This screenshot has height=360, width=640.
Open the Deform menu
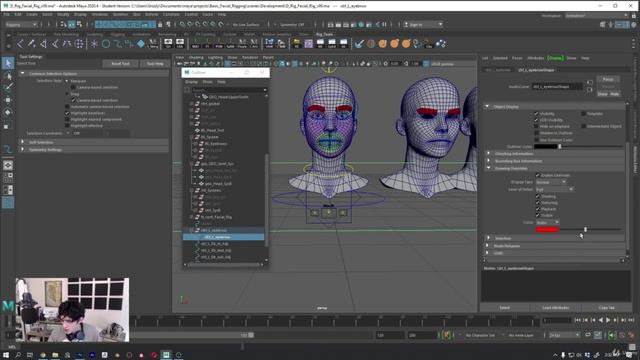[x=151, y=14]
